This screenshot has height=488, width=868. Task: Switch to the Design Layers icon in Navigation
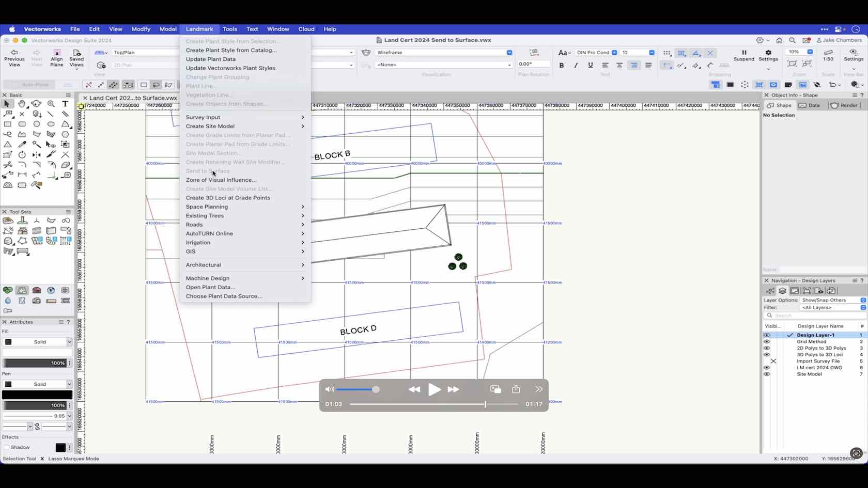(x=782, y=291)
